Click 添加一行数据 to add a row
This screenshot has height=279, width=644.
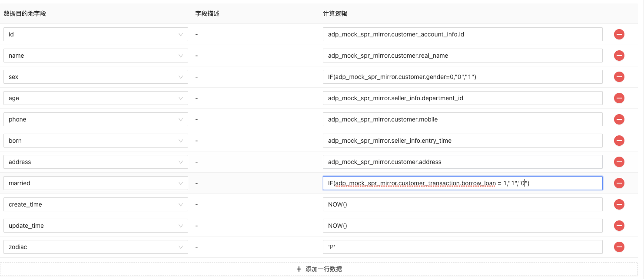pyautogui.click(x=319, y=269)
